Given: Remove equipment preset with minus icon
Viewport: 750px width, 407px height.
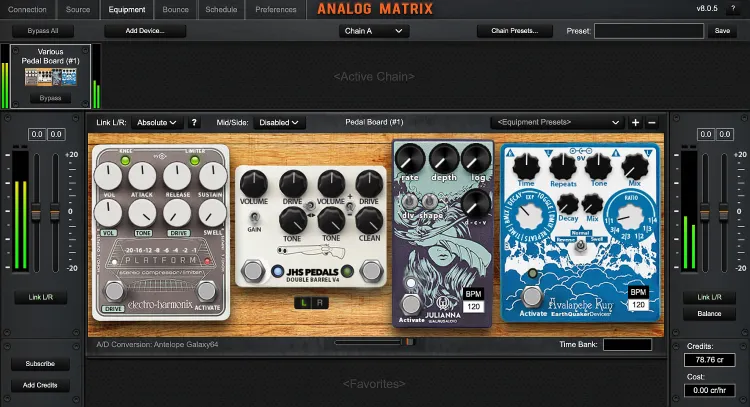Looking at the screenshot, I should pos(651,123).
